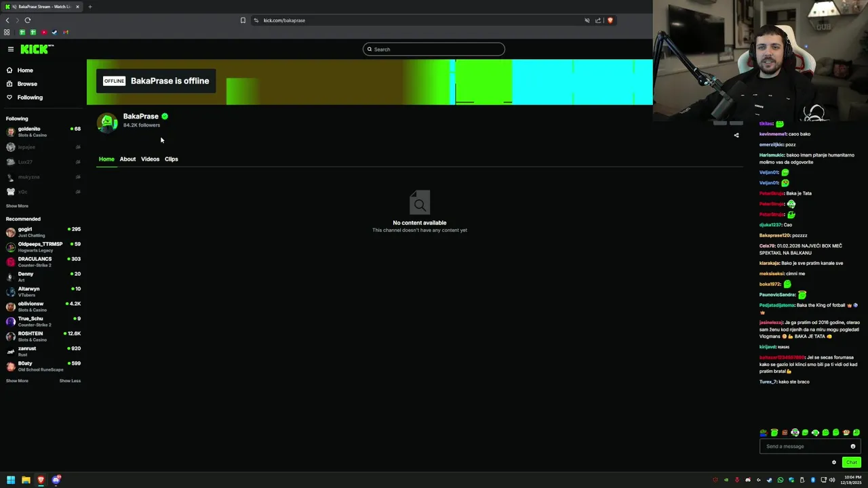
Task: Open the Windows Start menu
Action: tap(11, 480)
